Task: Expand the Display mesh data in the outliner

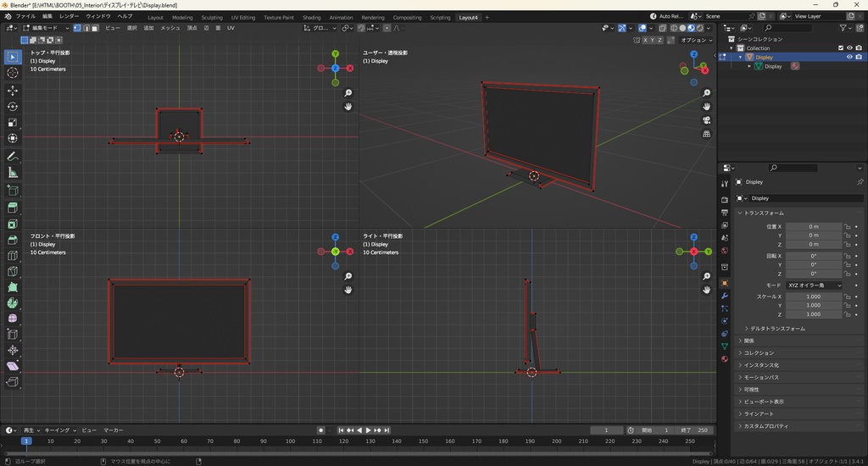Action: (x=749, y=66)
